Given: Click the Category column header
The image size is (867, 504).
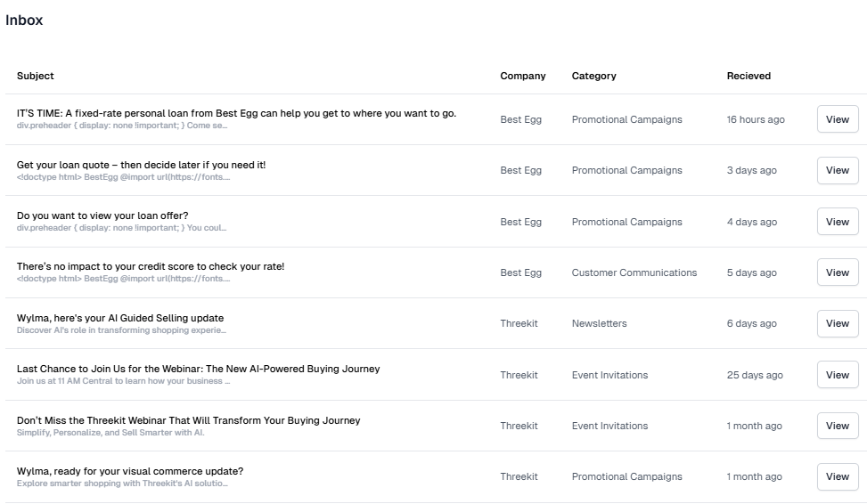Looking at the screenshot, I should [593, 76].
